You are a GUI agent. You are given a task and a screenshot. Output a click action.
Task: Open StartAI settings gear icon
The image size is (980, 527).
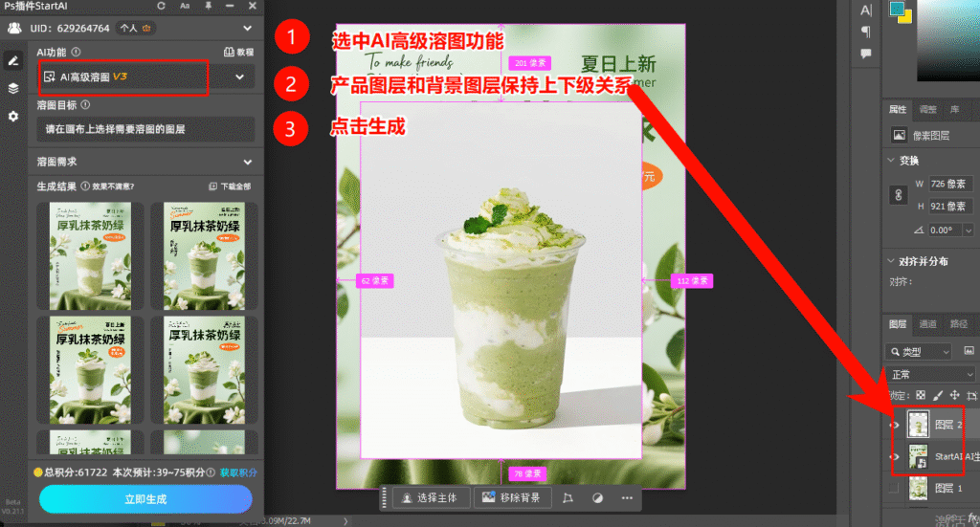click(13, 116)
